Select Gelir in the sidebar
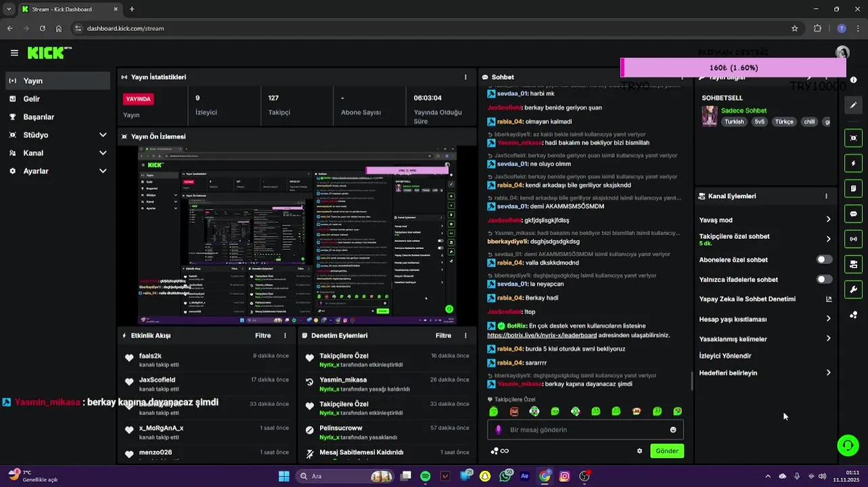The height and width of the screenshot is (487, 868). (58, 99)
